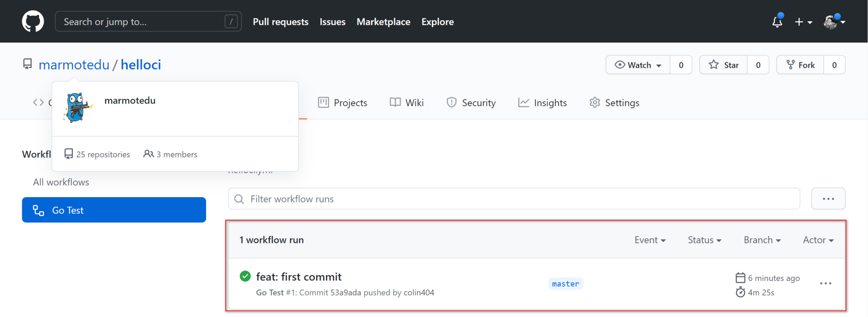Open the Wiki tab
This screenshot has height=317, width=868.
(407, 103)
